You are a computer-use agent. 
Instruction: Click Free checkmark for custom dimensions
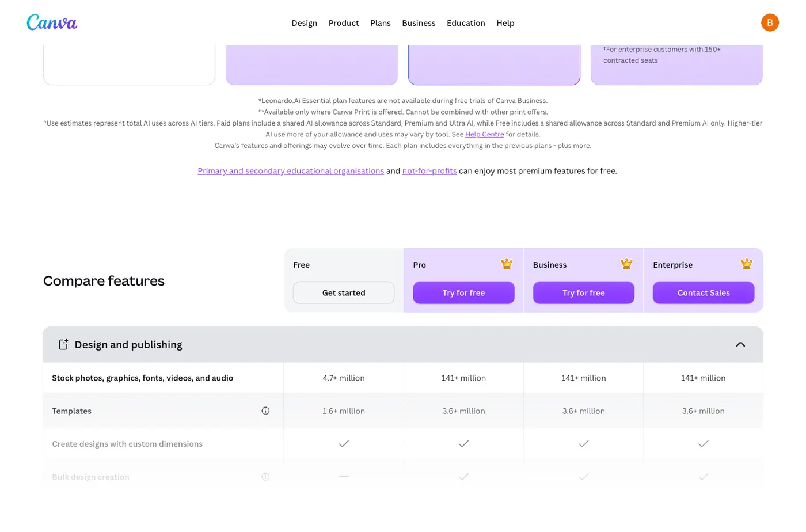344,443
